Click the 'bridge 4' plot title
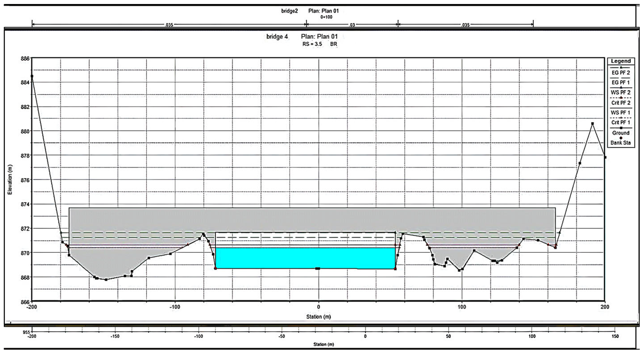Screen dimensions: 644x355 [x=277, y=37]
